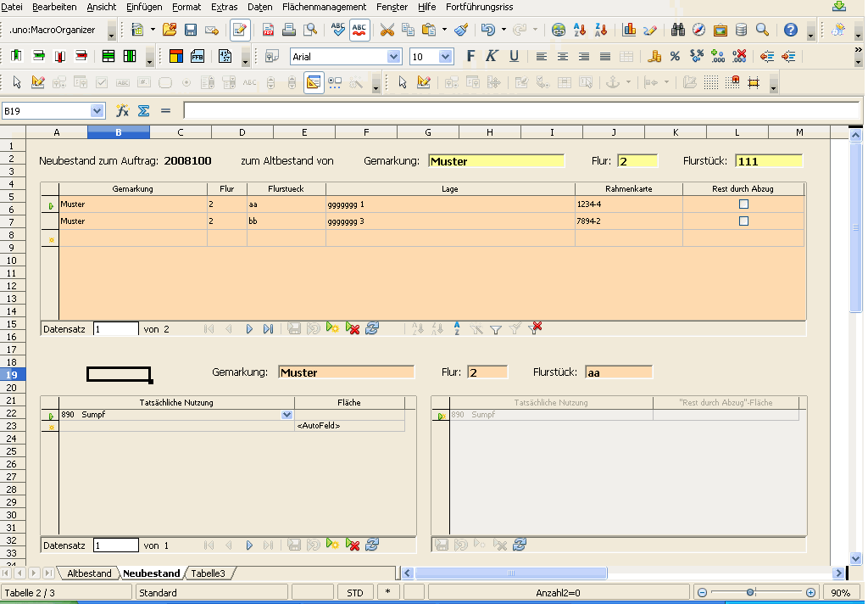The image size is (868, 604).
Task: Click the yellow Gemarkung Muster field
Action: [x=497, y=161]
